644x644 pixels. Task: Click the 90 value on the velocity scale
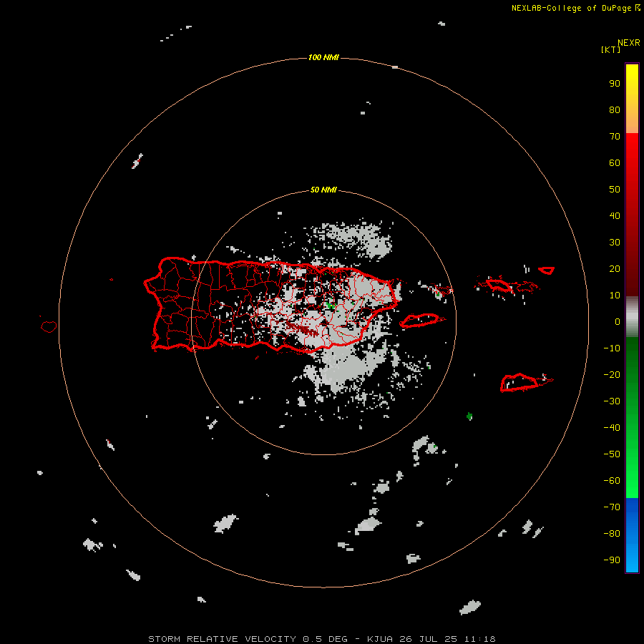coord(615,84)
